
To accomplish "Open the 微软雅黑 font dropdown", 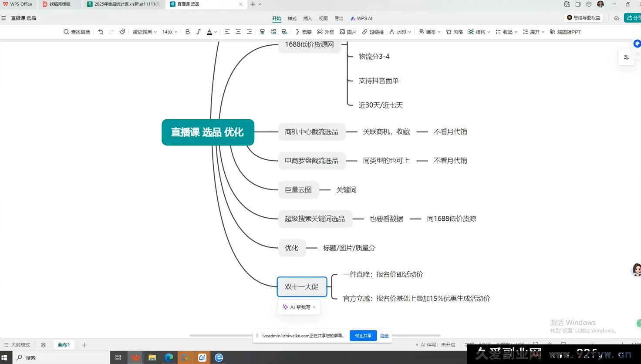I will (144, 31).
